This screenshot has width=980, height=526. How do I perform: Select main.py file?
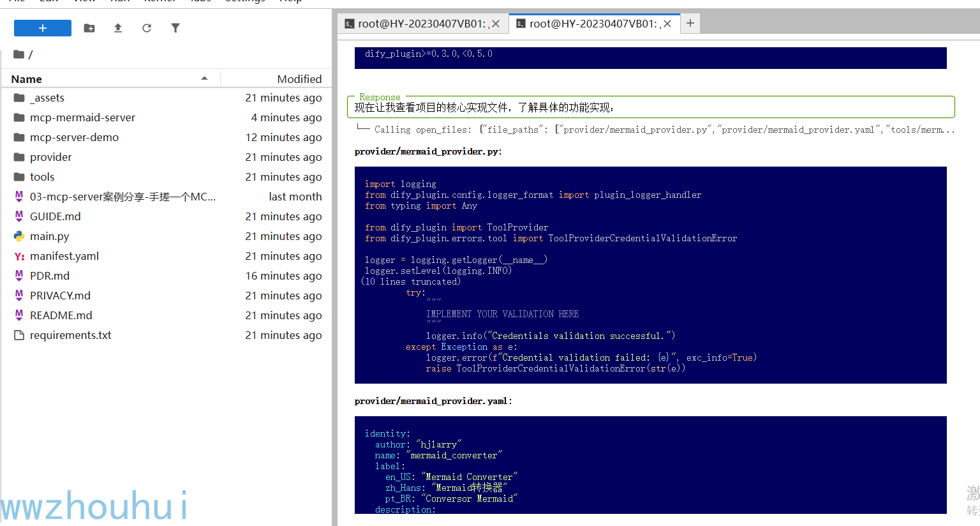(x=167, y=236)
